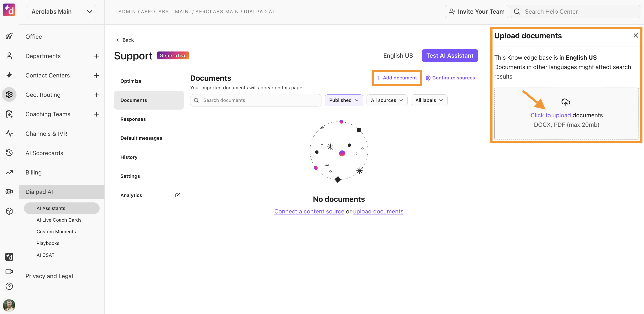Open the activity pulse icon in sidebar
Screen dimensions: 644x314
pos(9,133)
